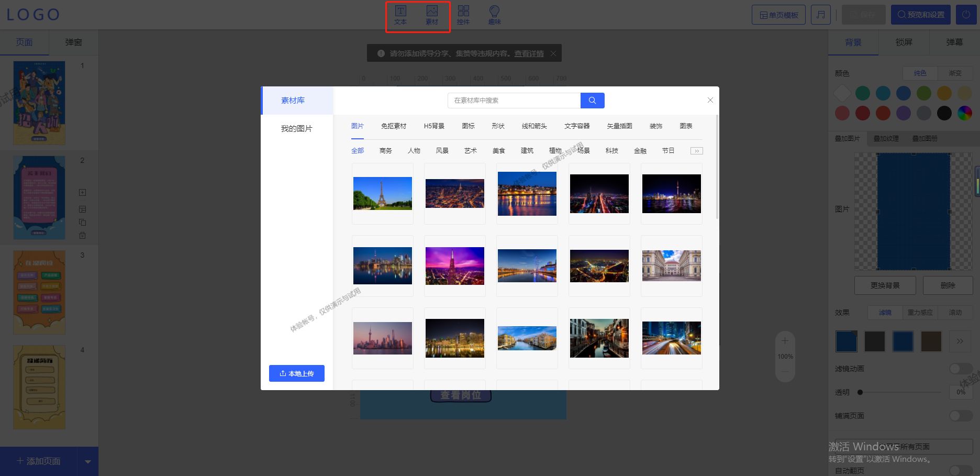Image resolution: width=980 pixels, height=476 pixels.
Task: Open the 查看详情 link in the notice
Action: pos(529,53)
